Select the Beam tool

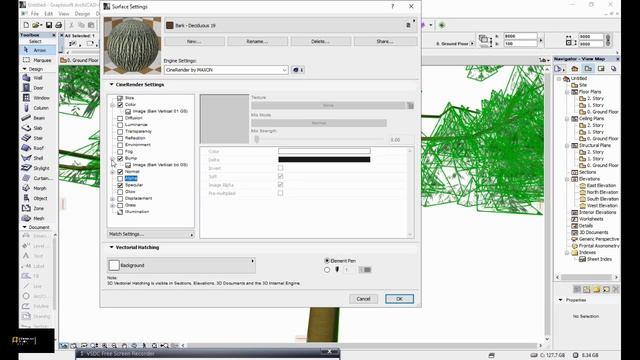point(38,118)
